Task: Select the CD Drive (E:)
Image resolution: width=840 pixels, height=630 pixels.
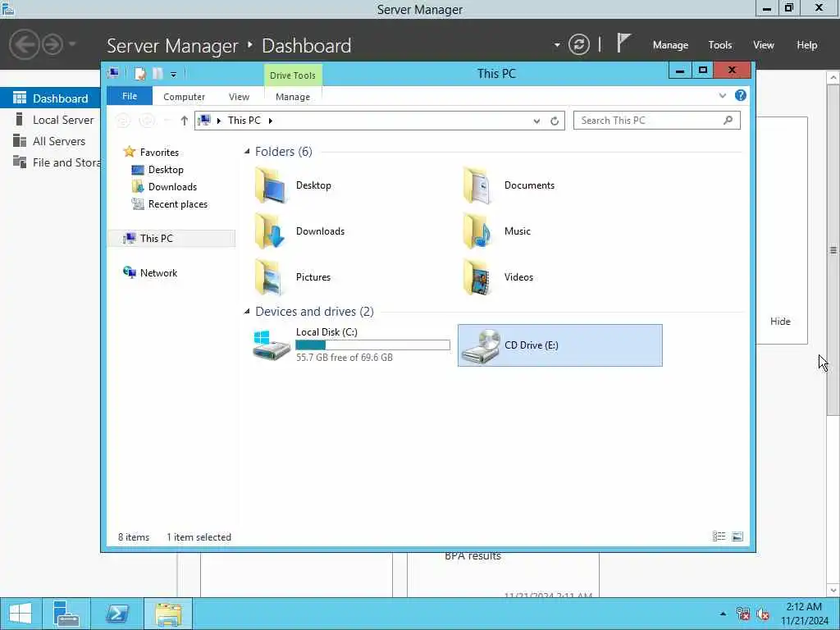Action: click(559, 345)
